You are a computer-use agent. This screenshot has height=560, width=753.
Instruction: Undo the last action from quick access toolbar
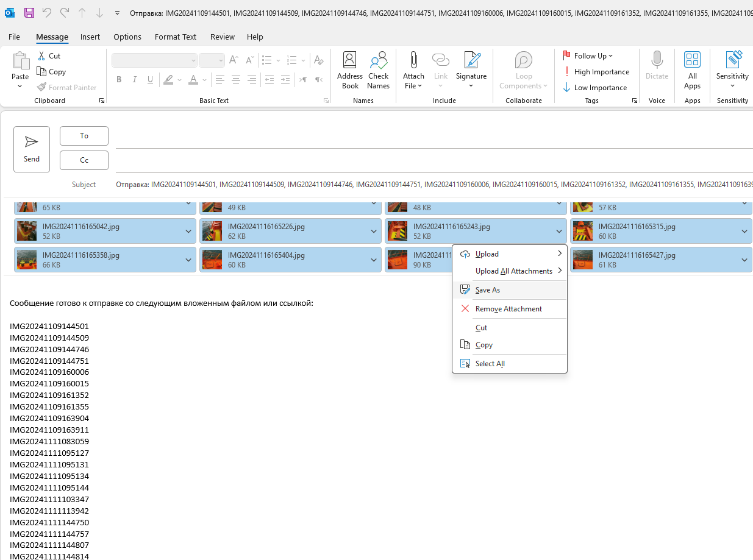[46, 12]
